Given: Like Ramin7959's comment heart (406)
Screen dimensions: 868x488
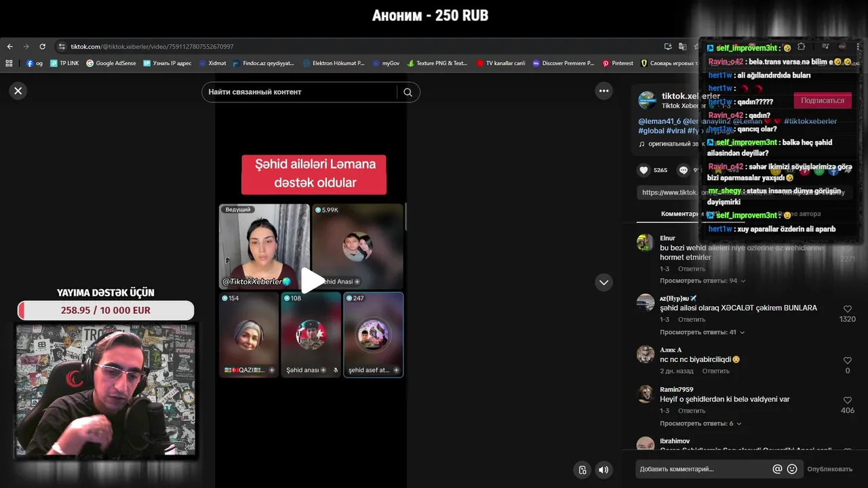Looking at the screenshot, I should (847, 401).
